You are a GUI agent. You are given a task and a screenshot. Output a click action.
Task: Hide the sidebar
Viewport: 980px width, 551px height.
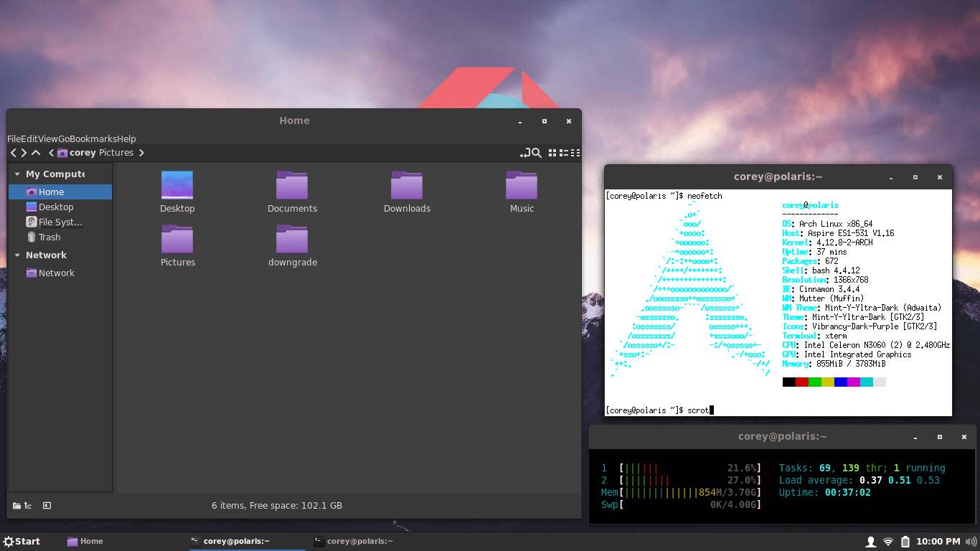(47, 506)
